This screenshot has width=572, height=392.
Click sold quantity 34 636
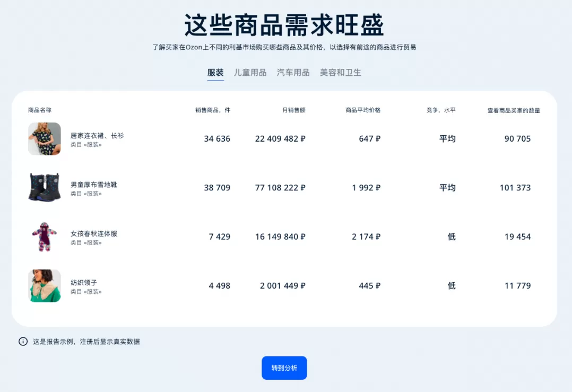[x=217, y=138]
